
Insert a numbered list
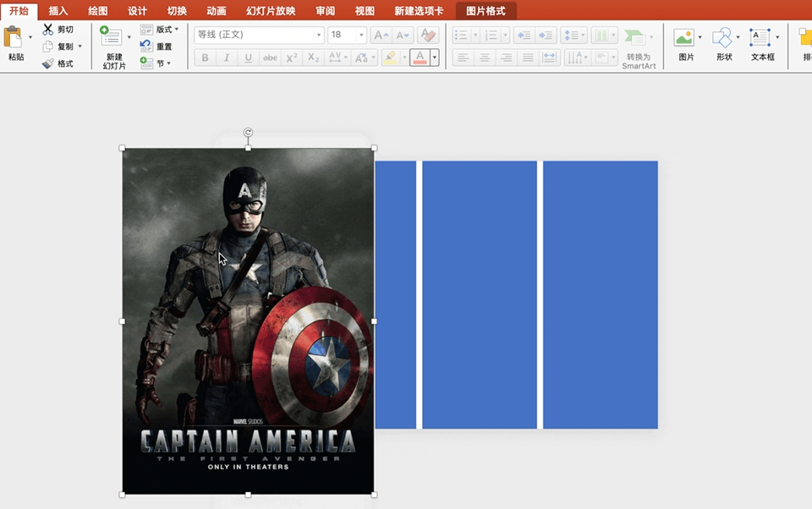click(x=491, y=36)
